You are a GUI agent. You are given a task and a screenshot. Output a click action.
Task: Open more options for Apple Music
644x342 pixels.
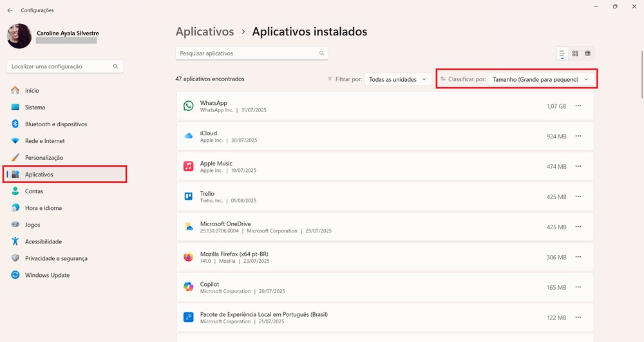pyautogui.click(x=578, y=166)
